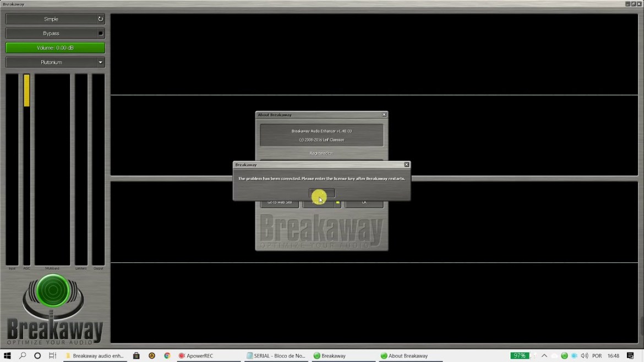Click the green Breakaway logo button
The image size is (644, 362).
click(x=53, y=291)
